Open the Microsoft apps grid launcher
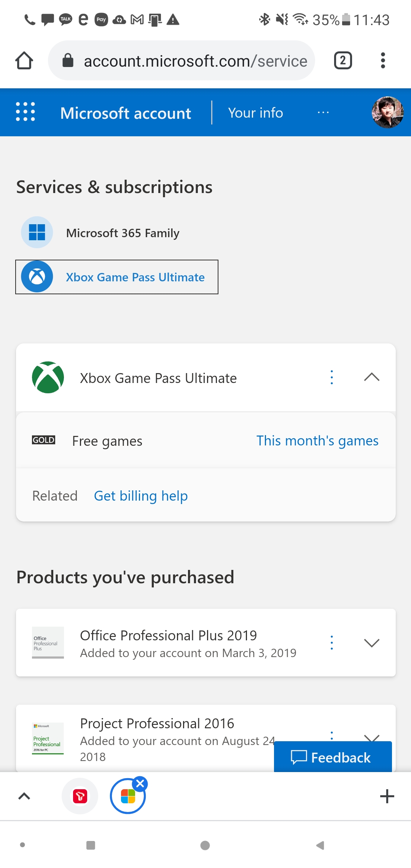Viewport: 411px width, 868px height. [25, 112]
